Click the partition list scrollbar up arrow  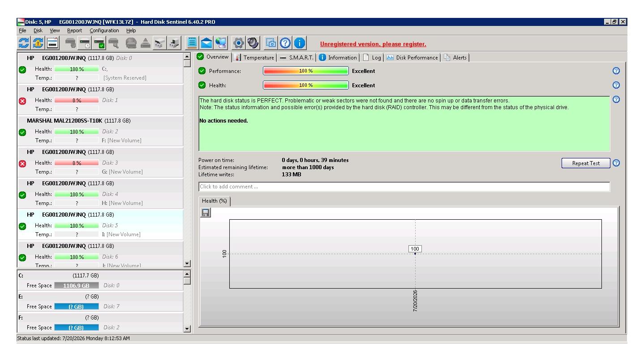point(187,273)
